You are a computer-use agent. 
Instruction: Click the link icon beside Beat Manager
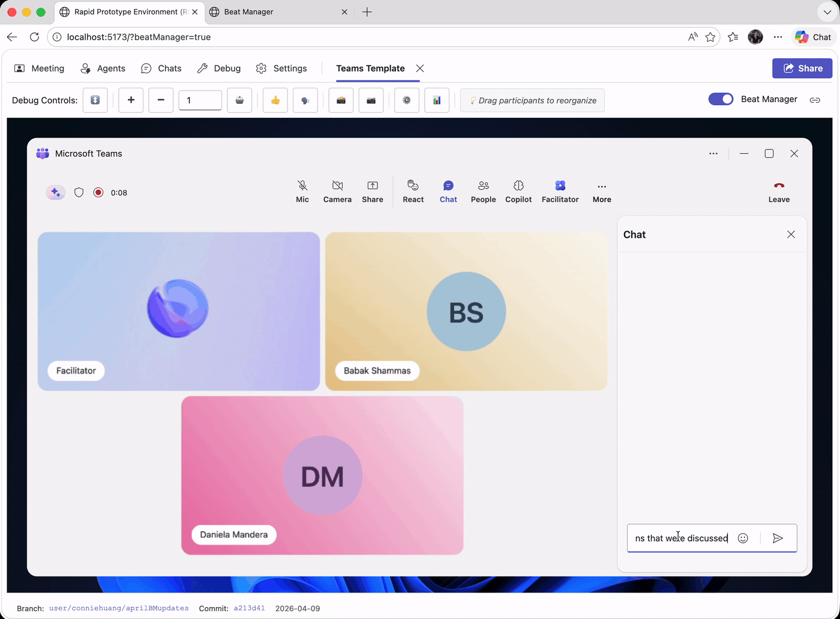click(815, 100)
